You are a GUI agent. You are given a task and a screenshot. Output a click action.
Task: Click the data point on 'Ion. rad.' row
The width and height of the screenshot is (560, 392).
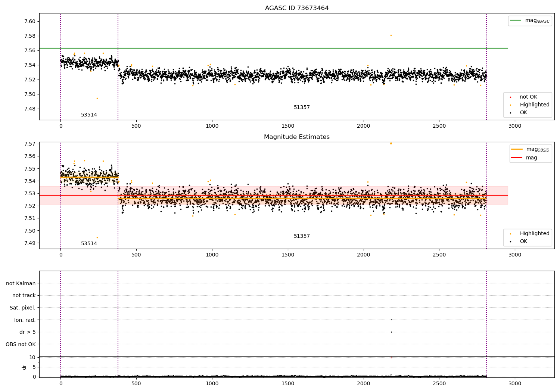coord(391,320)
